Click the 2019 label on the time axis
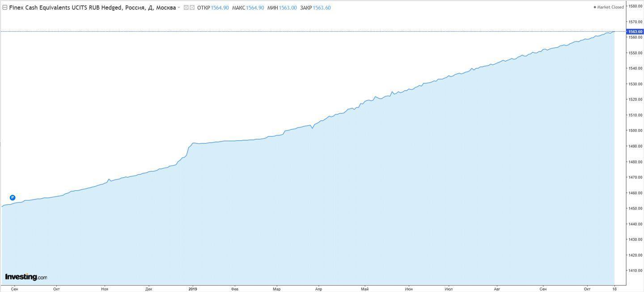 pos(193,288)
